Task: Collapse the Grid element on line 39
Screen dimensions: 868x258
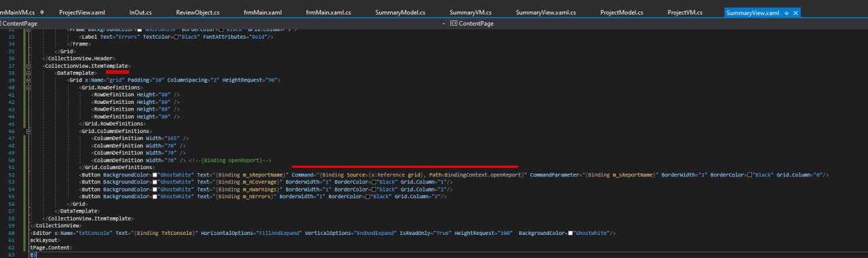Action: tap(29, 80)
